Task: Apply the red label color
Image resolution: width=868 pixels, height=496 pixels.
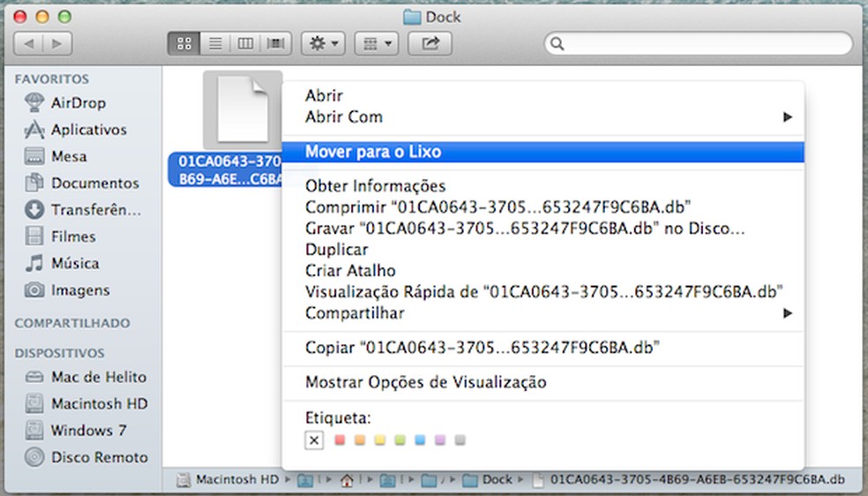Action: (340, 440)
